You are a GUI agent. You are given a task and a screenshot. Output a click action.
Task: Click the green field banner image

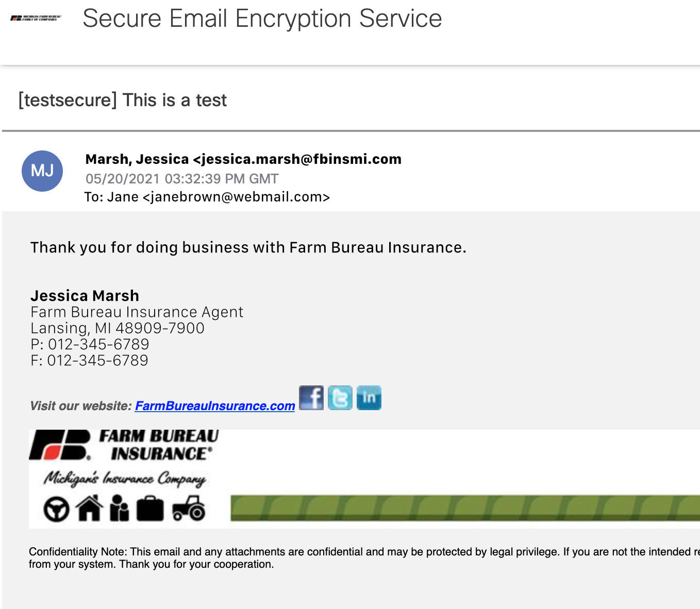[x=464, y=508]
